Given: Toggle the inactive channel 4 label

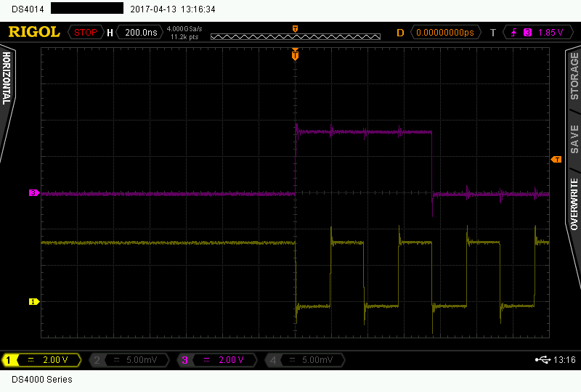Looking at the screenshot, I should point(273,360).
